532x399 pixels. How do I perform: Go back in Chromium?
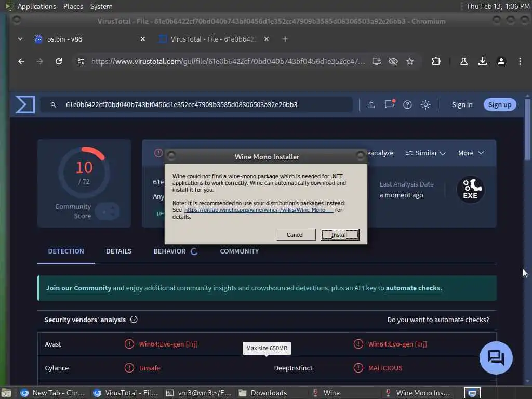(x=21, y=61)
